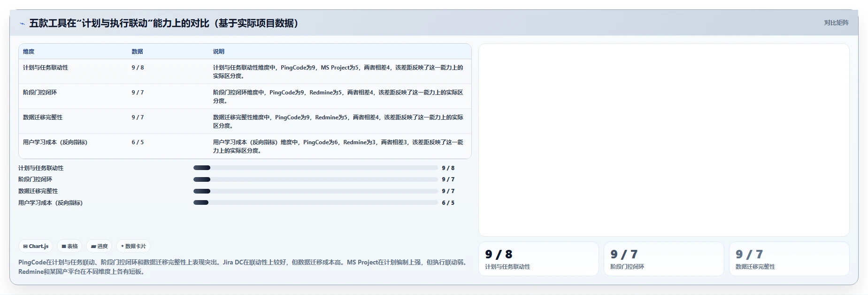Click the 9 / 8 table data cell
This screenshot has height=295, width=868.
[138, 68]
